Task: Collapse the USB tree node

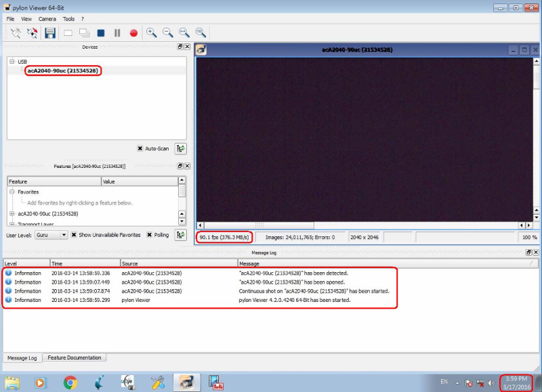Action: click(12, 62)
